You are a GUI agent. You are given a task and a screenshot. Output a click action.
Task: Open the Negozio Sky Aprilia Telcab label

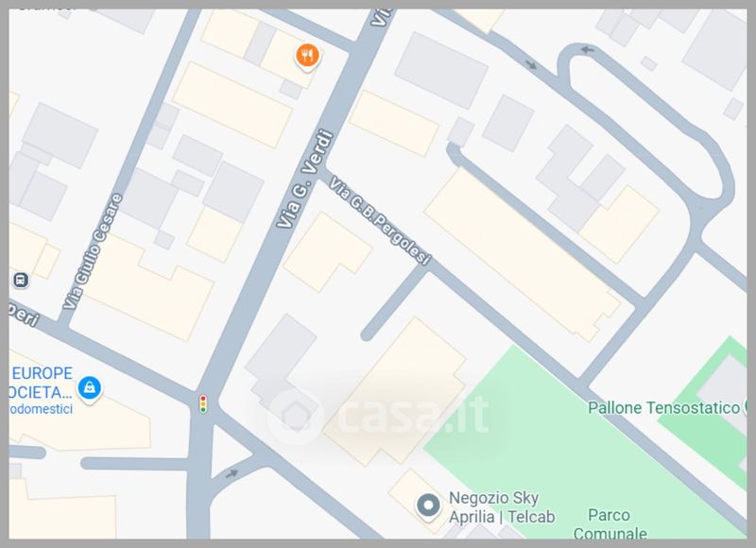tap(502, 507)
